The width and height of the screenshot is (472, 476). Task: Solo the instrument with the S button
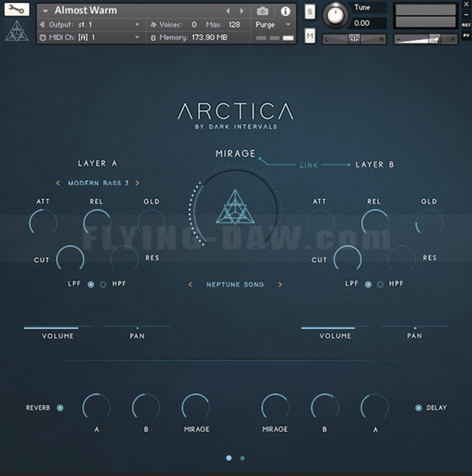pos(310,12)
